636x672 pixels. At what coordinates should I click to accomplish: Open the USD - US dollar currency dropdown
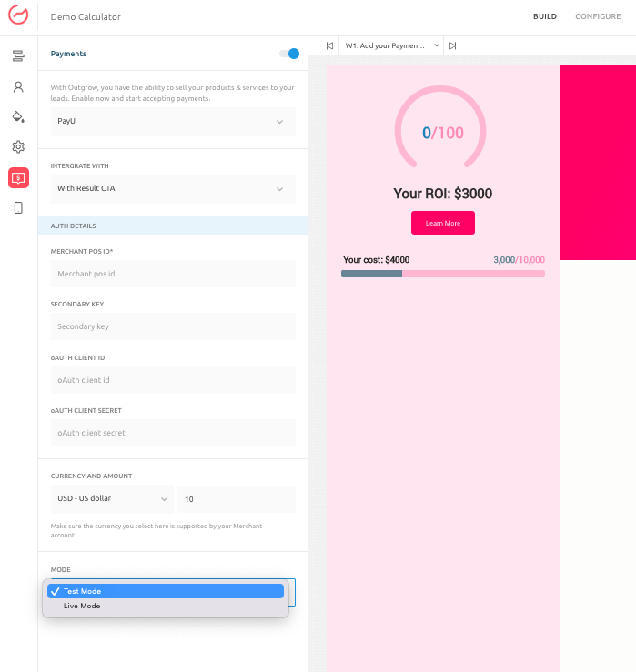[x=111, y=499]
